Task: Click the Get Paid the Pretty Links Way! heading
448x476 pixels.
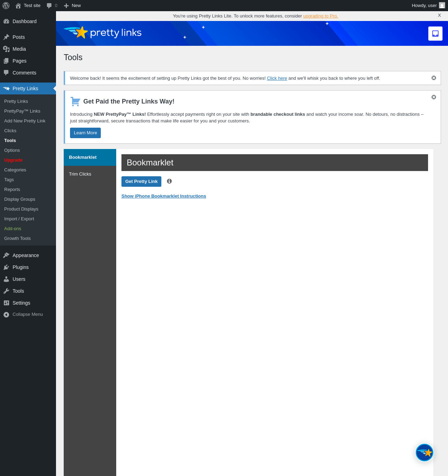Action: pyautogui.click(x=129, y=101)
